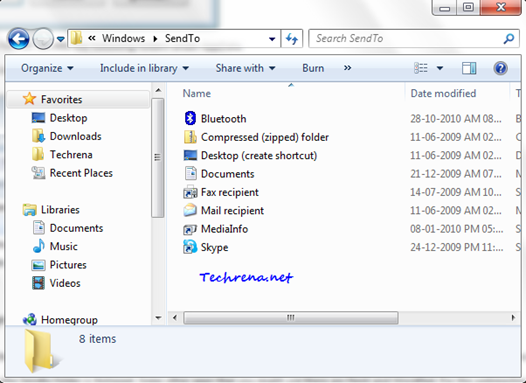Click the Fax recipient icon
The image size is (526, 383).
click(190, 192)
